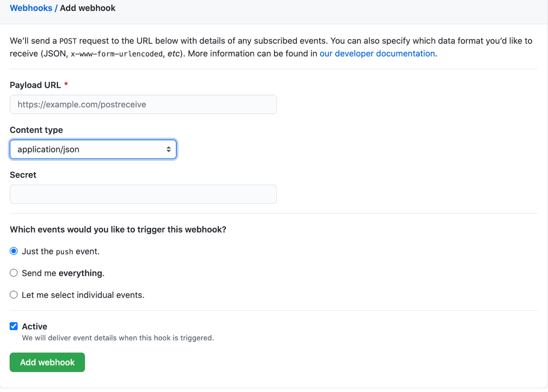Choose the 'Send me everything' radio button
The height and width of the screenshot is (392, 548).
14,273
